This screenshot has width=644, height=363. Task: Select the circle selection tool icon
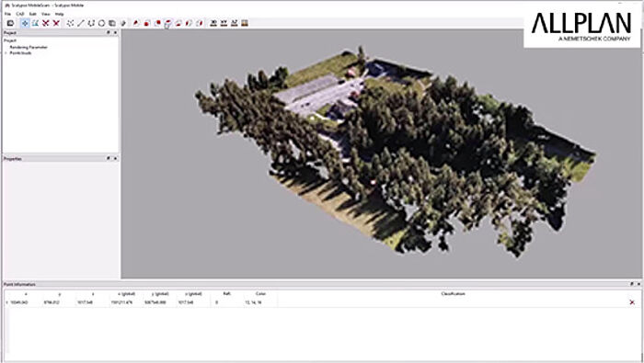pyautogui.click(x=101, y=23)
